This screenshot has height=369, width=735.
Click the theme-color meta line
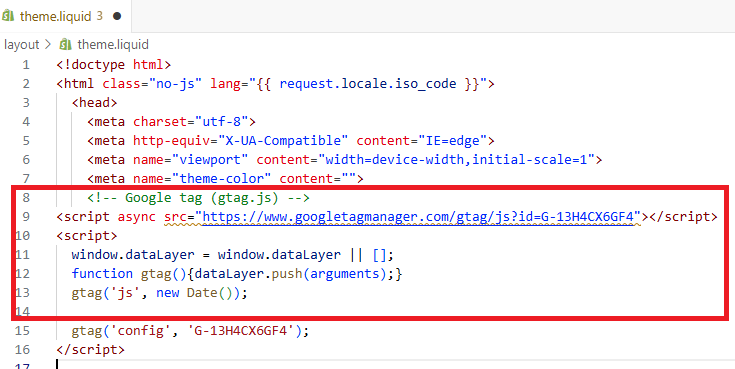click(225, 179)
